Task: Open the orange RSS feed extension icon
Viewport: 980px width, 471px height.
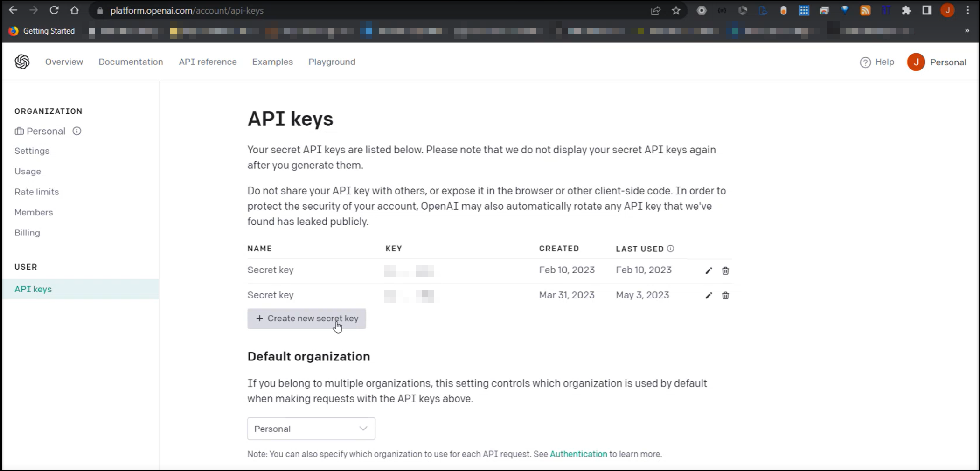Action: tap(865, 10)
